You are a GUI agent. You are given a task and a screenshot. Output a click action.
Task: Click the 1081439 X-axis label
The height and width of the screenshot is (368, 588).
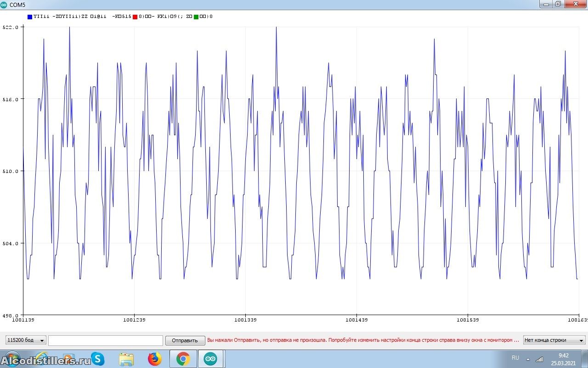pyautogui.click(x=356, y=319)
